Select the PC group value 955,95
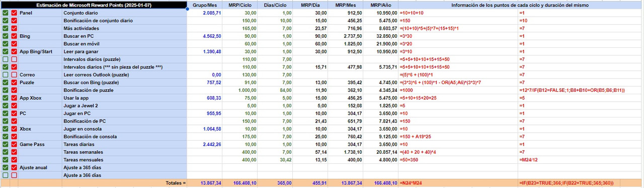The height and width of the screenshot is (188, 644). click(x=205, y=113)
